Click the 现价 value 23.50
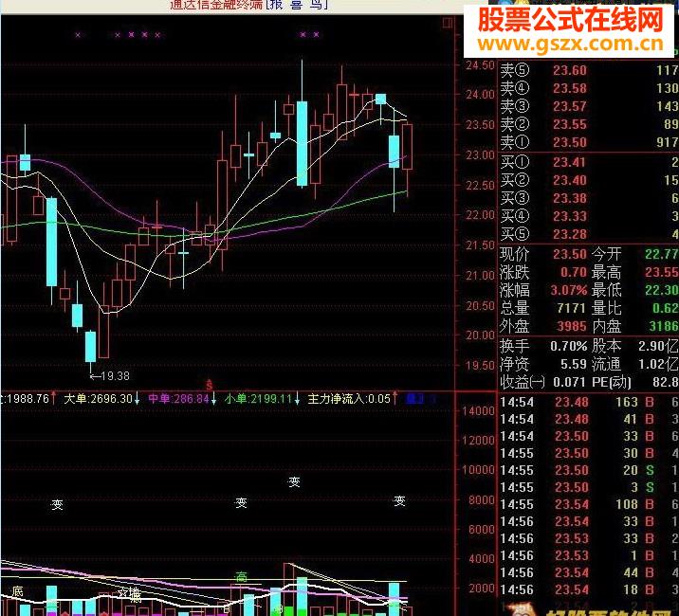 (x=569, y=254)
